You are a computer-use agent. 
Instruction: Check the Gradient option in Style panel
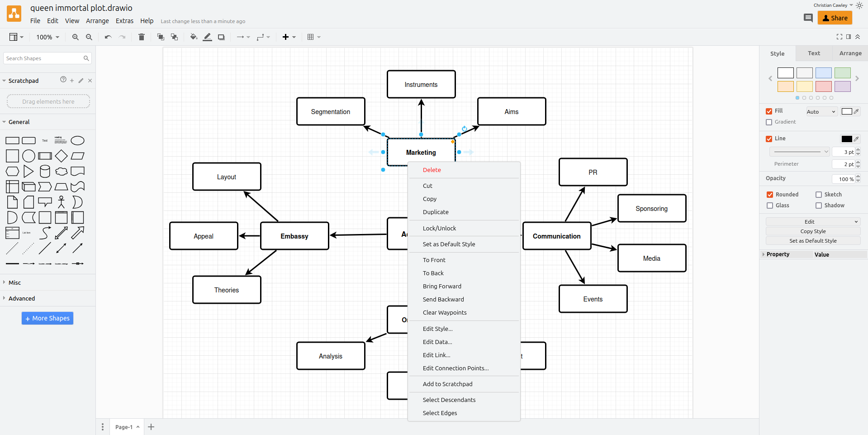(x=769, y=122)
